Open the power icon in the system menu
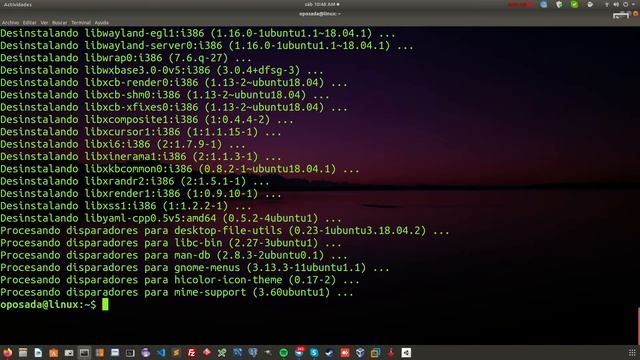The image size is (640, 360). tap(626, 4)
